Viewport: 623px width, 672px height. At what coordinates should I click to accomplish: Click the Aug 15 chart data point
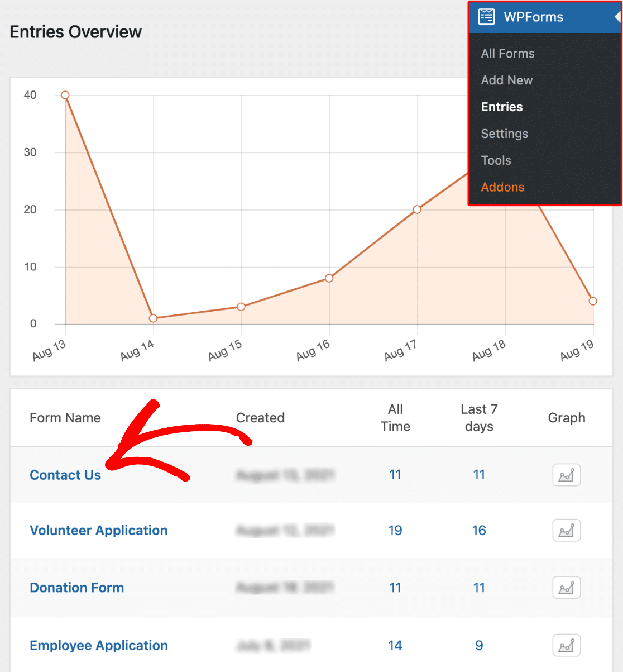point(241,307)
